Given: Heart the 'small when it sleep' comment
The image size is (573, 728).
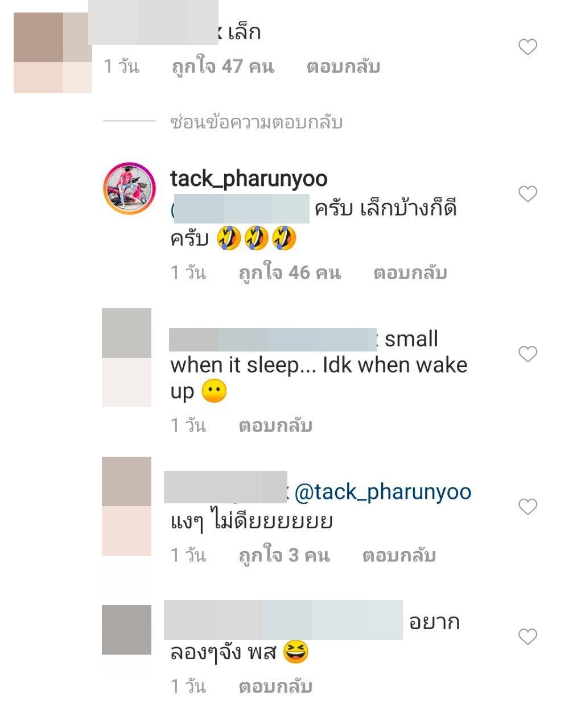Looking at the screenshot, I should tap(528, 354).
